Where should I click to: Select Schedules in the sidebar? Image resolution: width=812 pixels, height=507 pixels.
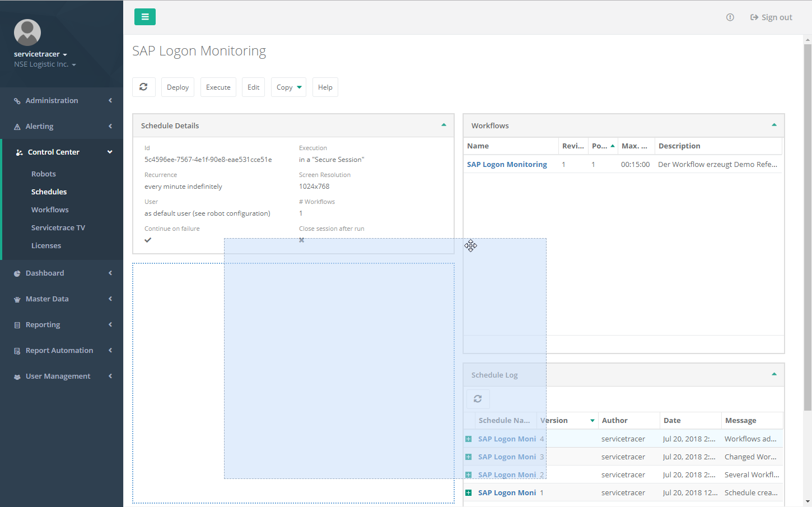(x=49, y=192)
